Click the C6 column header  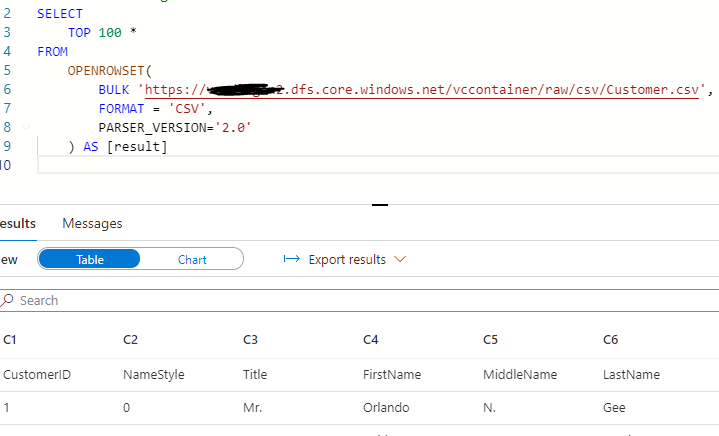(610, 340)
